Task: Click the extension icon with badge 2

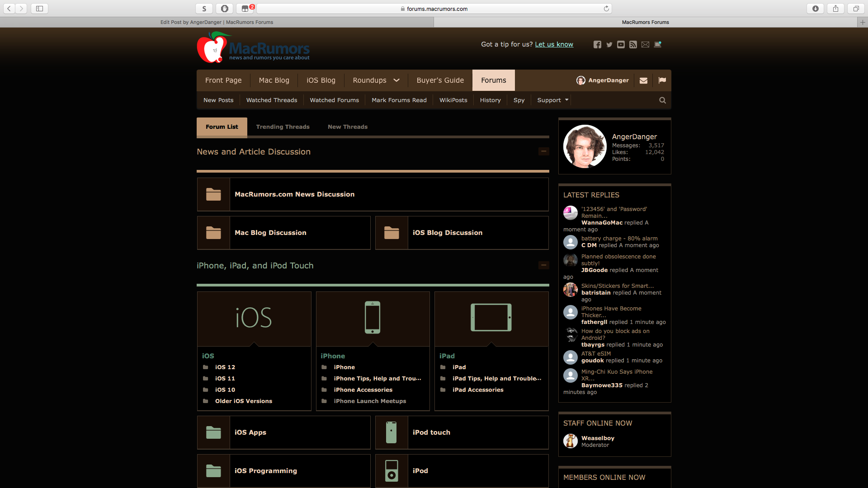Action: pyautogui.click(x=245, y=9)
